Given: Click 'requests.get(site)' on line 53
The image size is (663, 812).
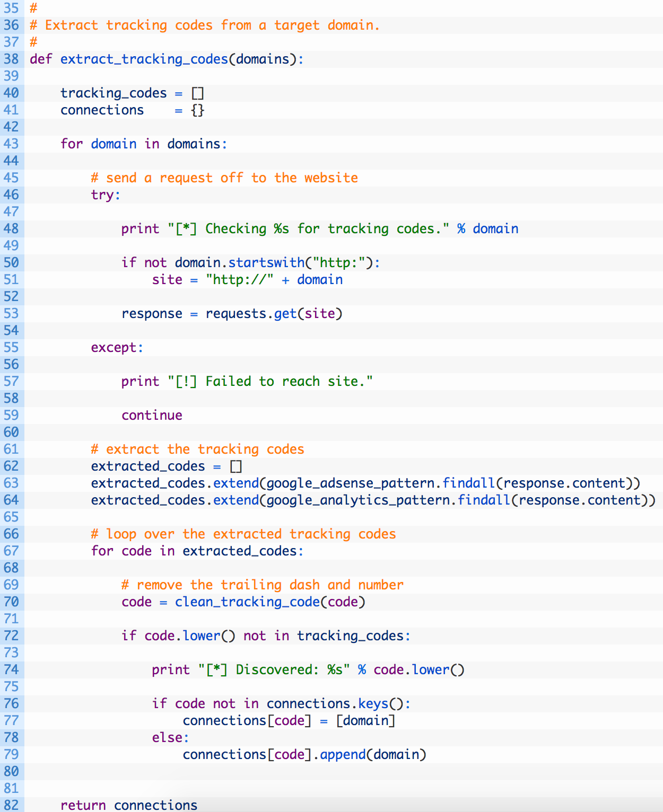Looking at the screenshot, I should click(x=274, y=314).
